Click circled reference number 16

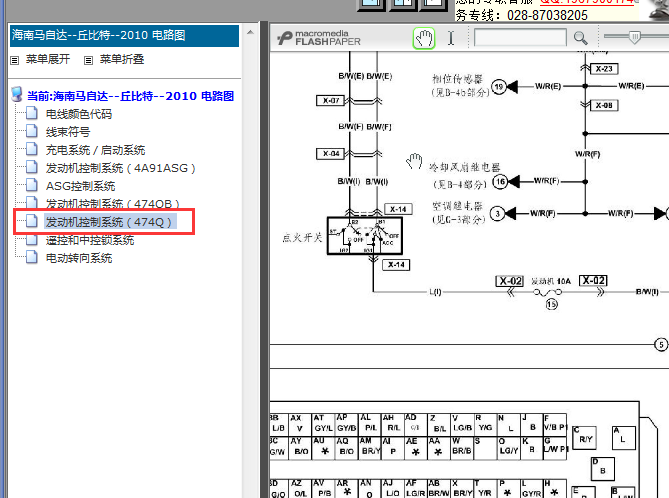tap(500, 182)
